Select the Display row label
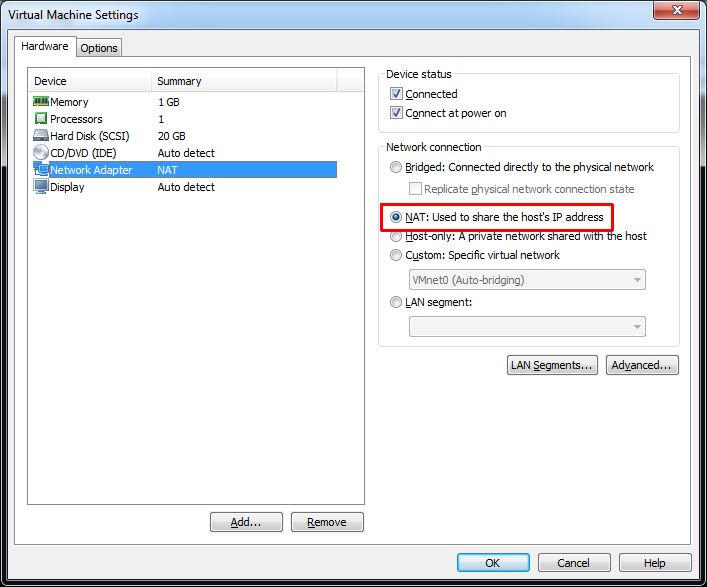This screenshot has height=587, width=707. (67, 187)
